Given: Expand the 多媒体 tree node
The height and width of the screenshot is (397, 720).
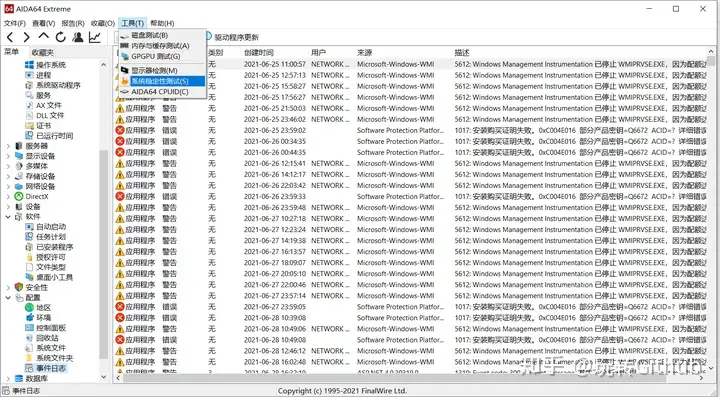Looking at the screenshot, I should [x=8, y=166].
